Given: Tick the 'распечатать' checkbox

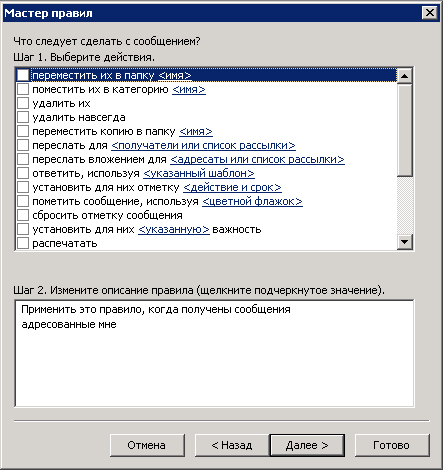Looking at the screenshot, I should [23, 243].
